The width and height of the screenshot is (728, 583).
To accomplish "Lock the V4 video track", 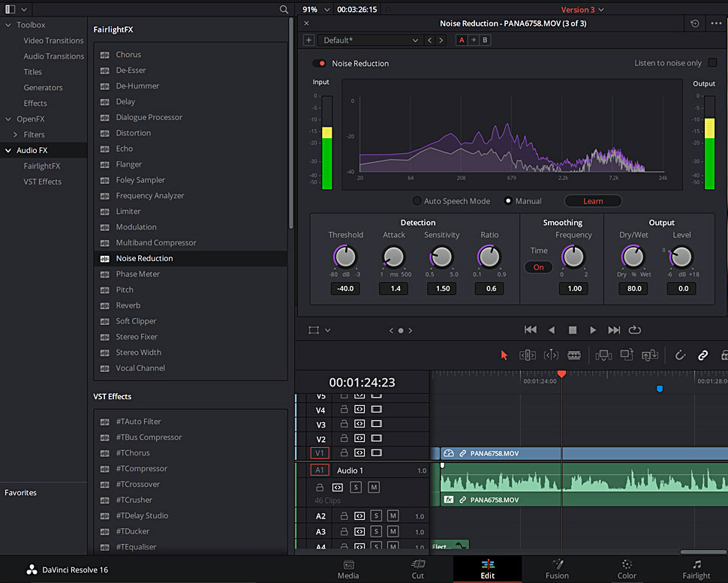I will click(344, 410).
